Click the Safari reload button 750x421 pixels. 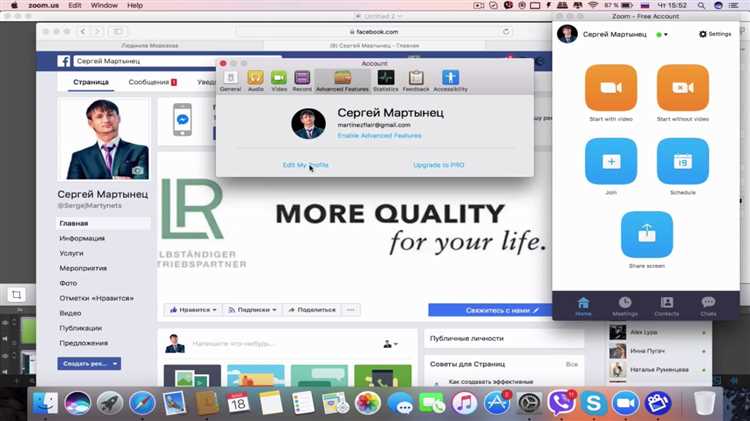click(x=506, y=32)
